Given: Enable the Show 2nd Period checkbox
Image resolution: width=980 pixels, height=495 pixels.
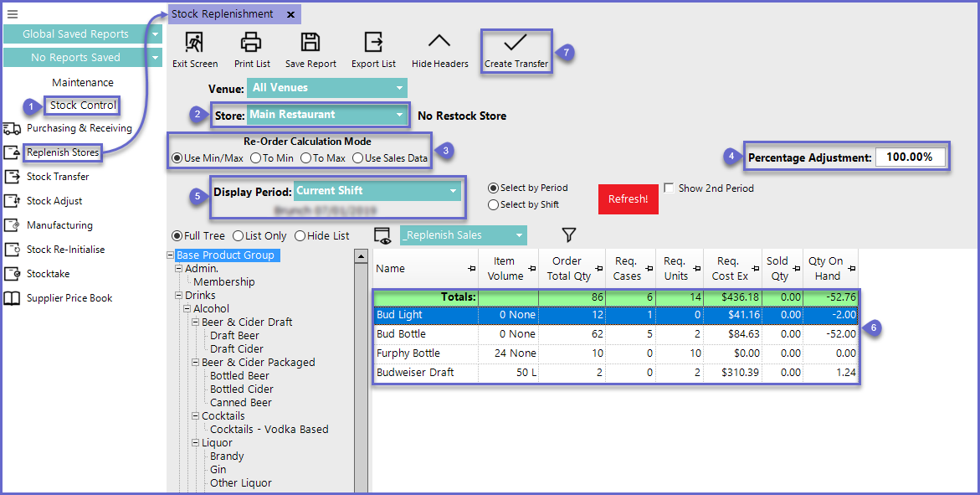Looking at the screenshot, I should click(x=669, y=188).
